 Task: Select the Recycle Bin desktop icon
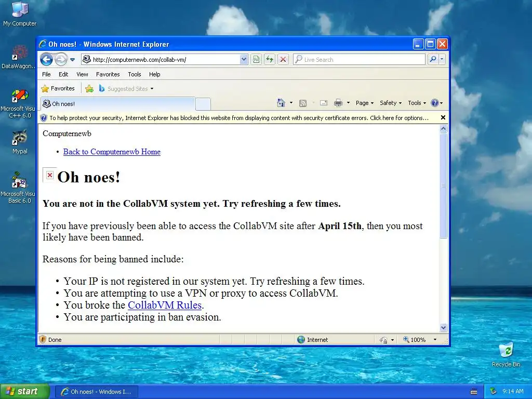[506, 354]
